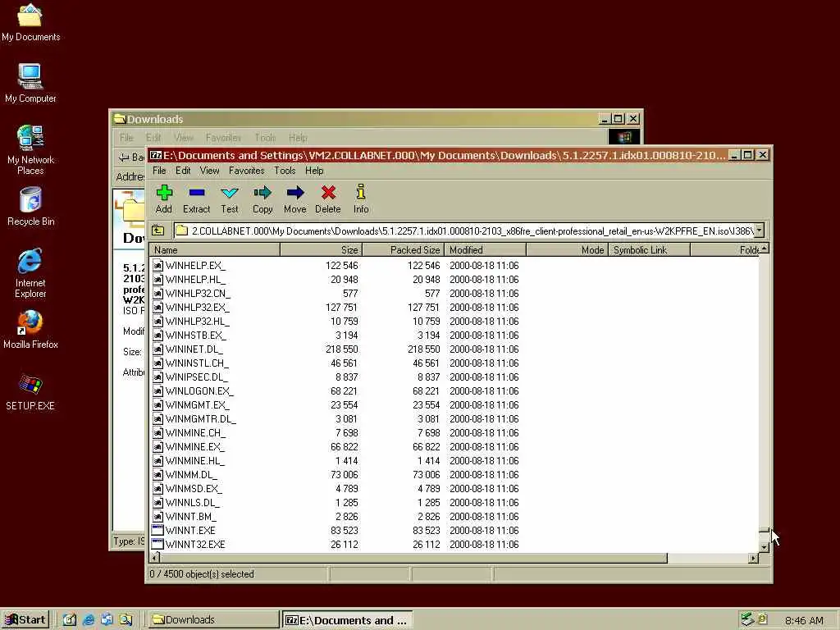Switch to Downloads taskbar button

[x=212, y=619]
